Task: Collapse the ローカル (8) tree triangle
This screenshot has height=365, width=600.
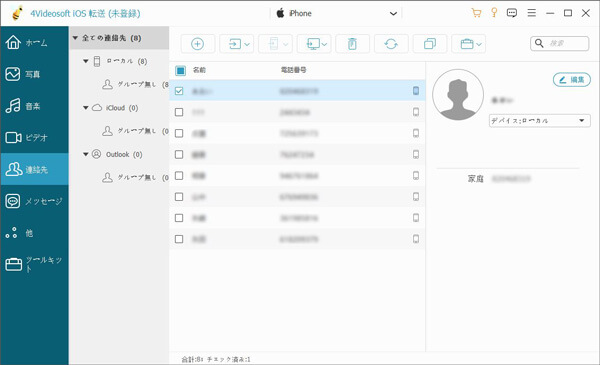Action: [x=86, y=61]
